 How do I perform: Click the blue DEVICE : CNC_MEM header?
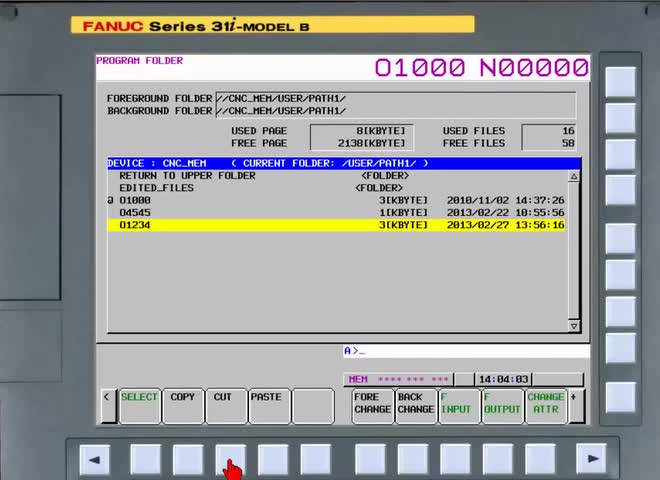[344, 163]
